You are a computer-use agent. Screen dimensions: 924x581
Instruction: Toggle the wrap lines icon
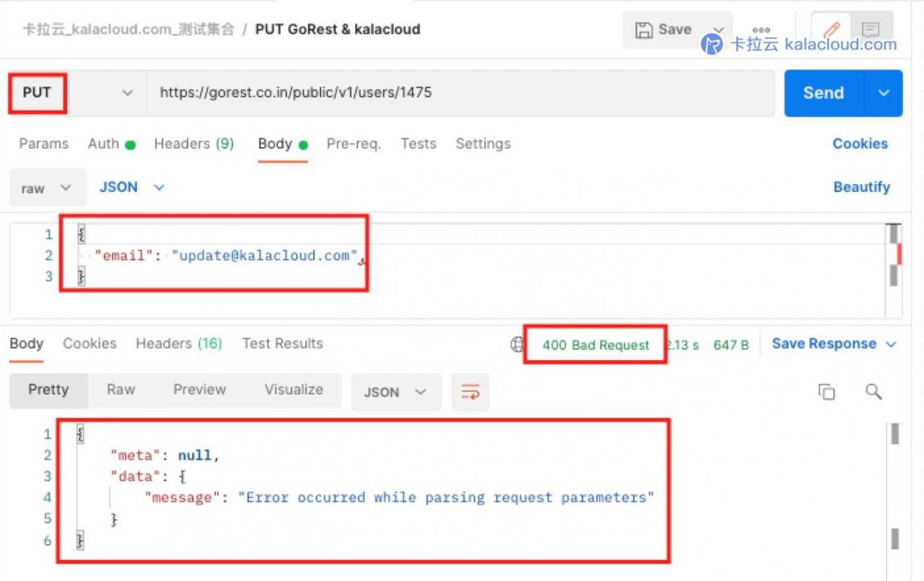pos(471,392)
